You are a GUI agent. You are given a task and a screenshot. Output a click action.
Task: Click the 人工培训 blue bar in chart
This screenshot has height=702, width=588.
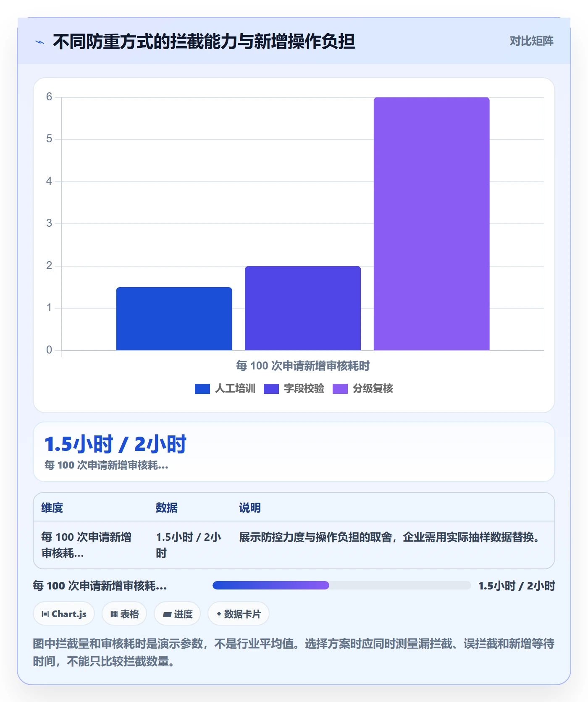click(174, 319)
